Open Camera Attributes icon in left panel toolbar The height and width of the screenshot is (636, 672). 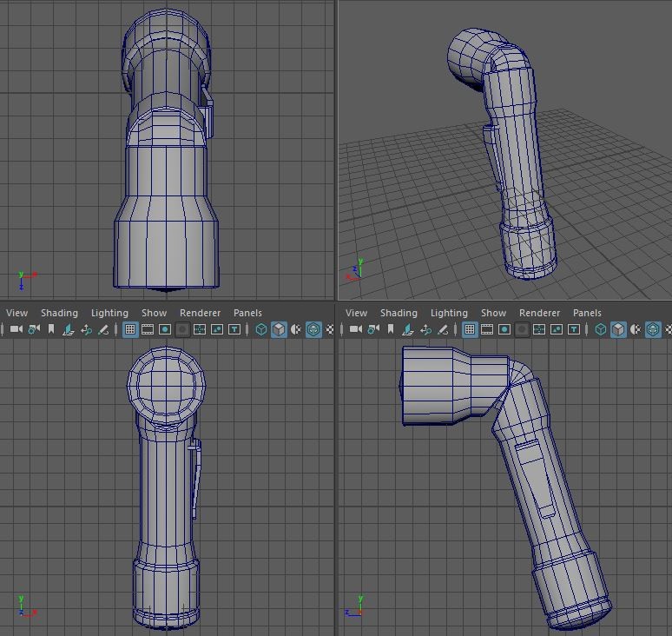(34, 329)
